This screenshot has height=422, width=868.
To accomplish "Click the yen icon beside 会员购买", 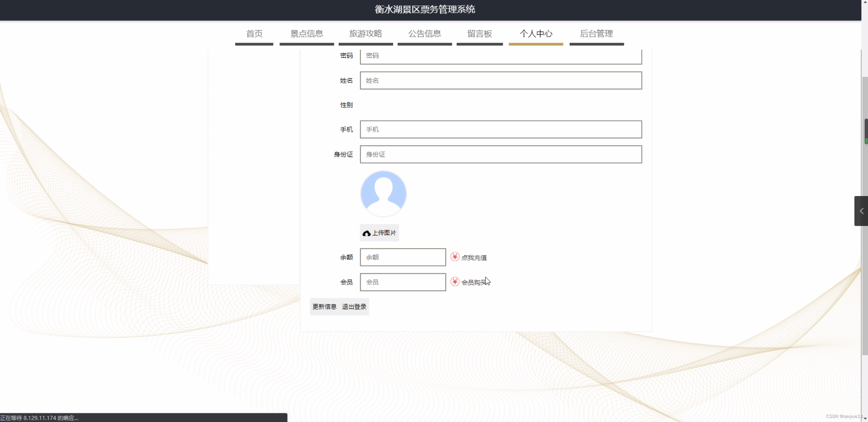I will pyautogui.click(x=455, y=282).
